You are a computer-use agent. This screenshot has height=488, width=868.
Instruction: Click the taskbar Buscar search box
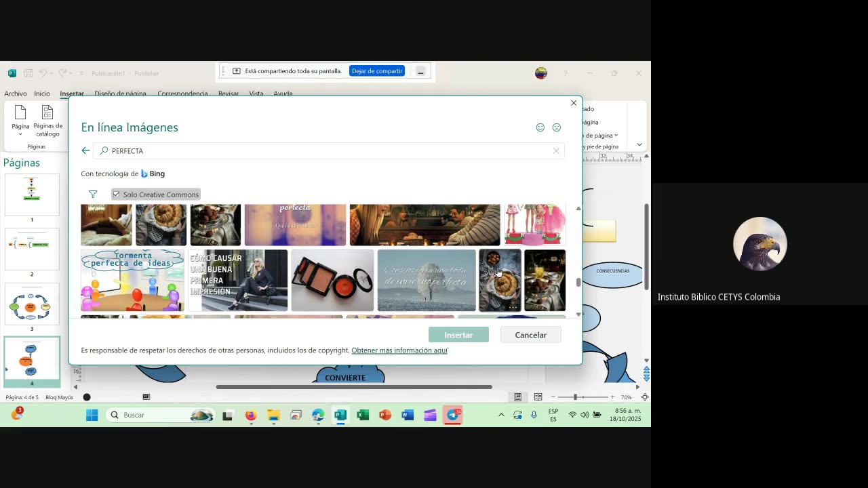tap(161, 415)
